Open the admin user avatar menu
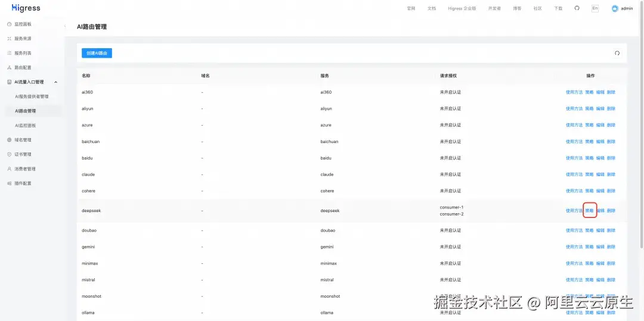The height and width of the screenshot is (321, 644). [x=622, y=8]
